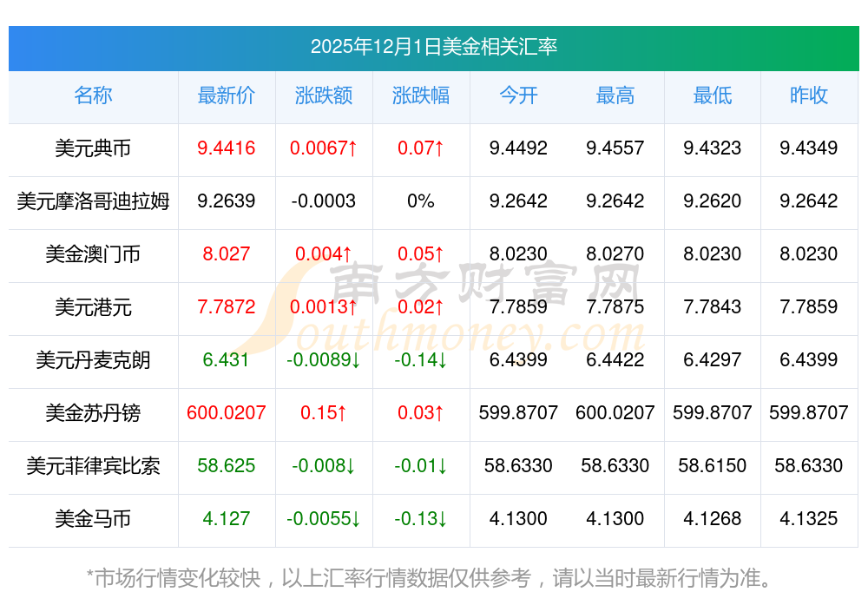Click the 名称 column header
The height and width of the screenshot is (605, 868).
coord(93,95)
